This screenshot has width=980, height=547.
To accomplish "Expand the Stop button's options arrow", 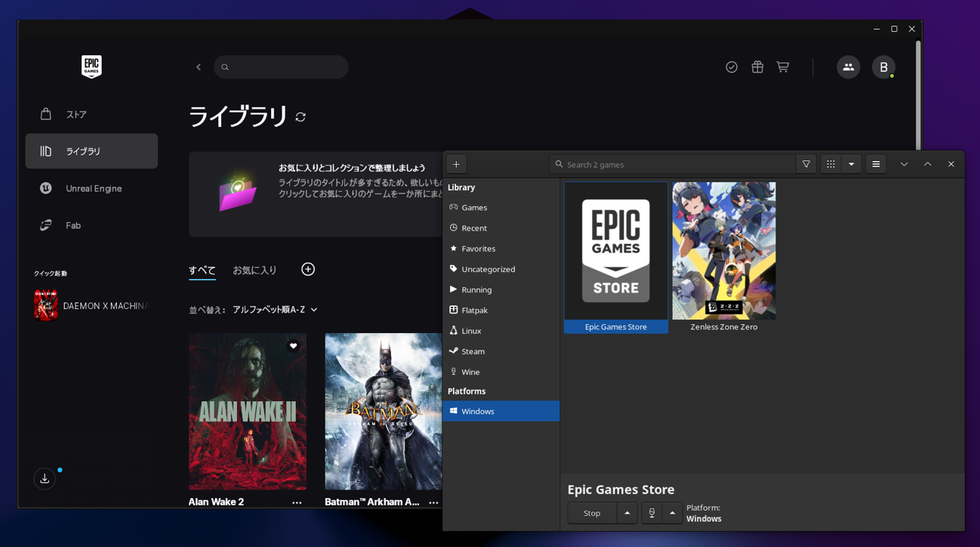I will pyautogui.click(x=627, y=512).
